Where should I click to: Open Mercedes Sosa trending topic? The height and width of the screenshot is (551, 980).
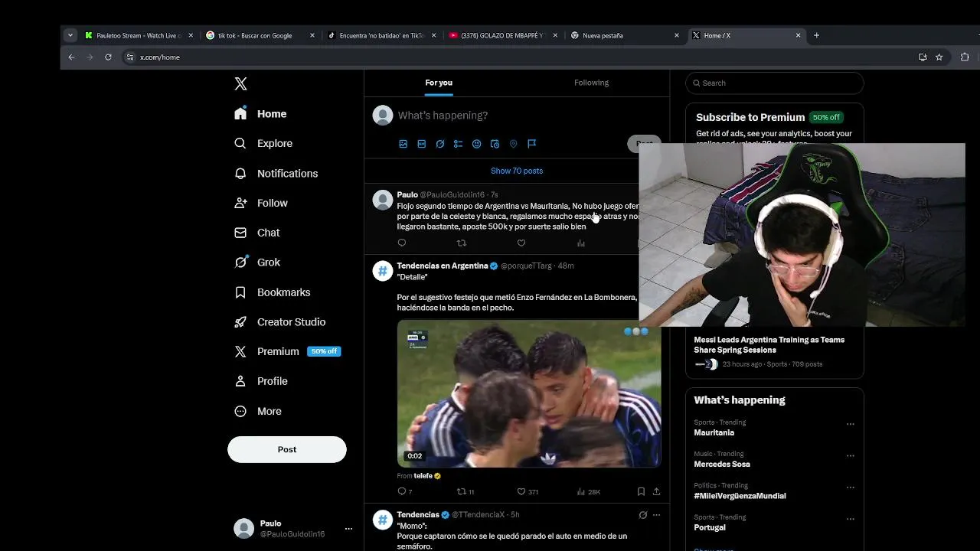722,464
